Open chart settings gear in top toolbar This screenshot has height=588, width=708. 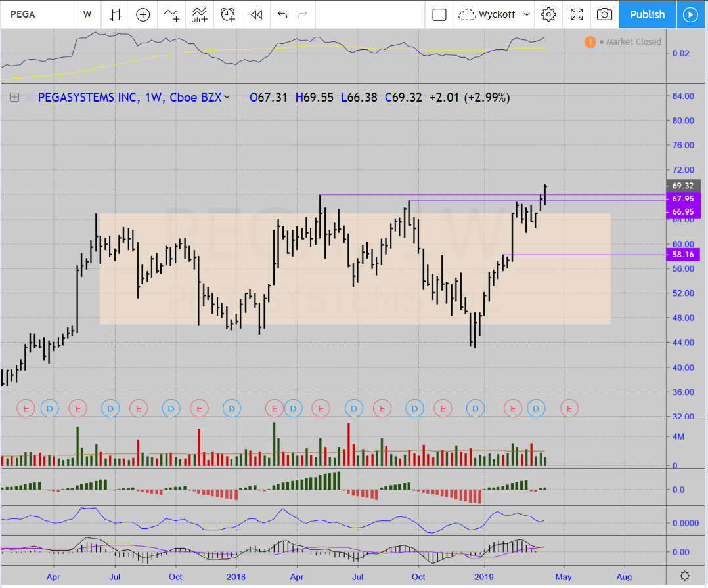(549, 14)
